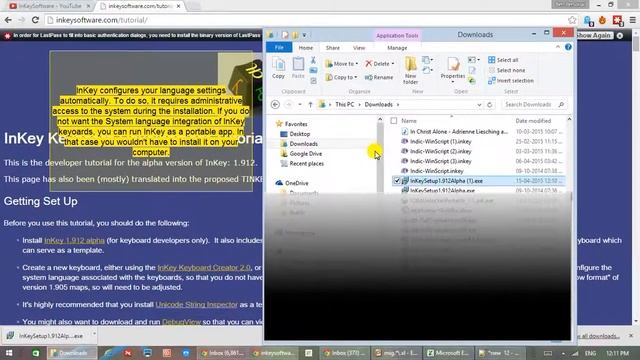
Task: Open Easy access dropdown in New group
Action: [427, 70]
